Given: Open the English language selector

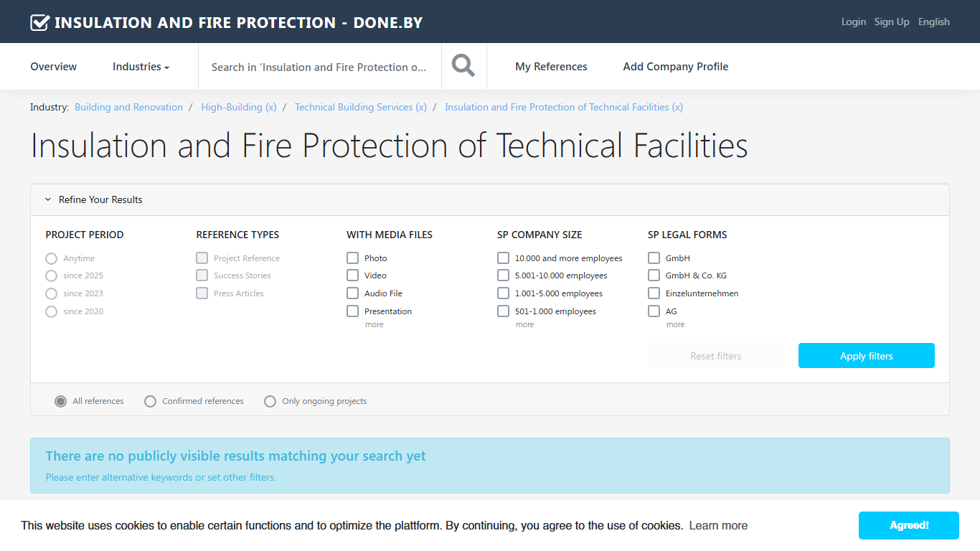Looking at the screenshot, I should pos(933,22).
